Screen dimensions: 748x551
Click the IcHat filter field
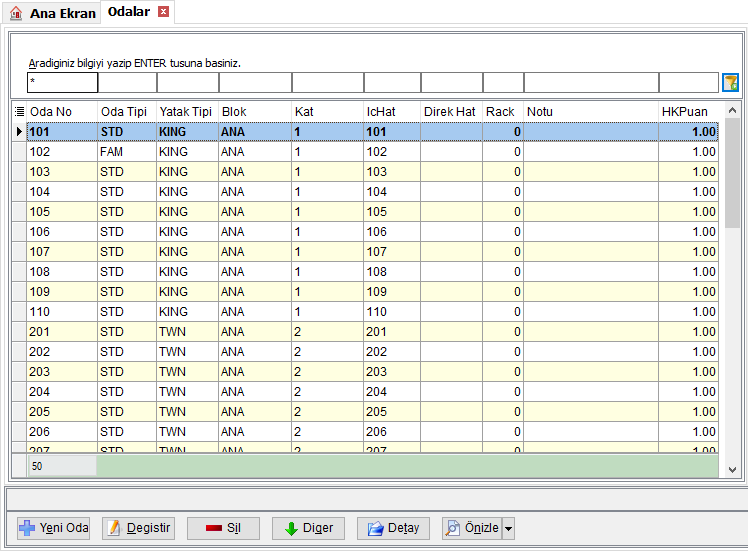coord(393,83)
